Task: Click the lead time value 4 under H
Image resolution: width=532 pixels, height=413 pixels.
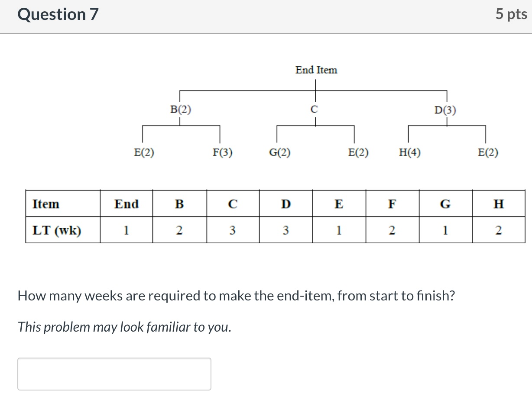Action: point(499,231)
